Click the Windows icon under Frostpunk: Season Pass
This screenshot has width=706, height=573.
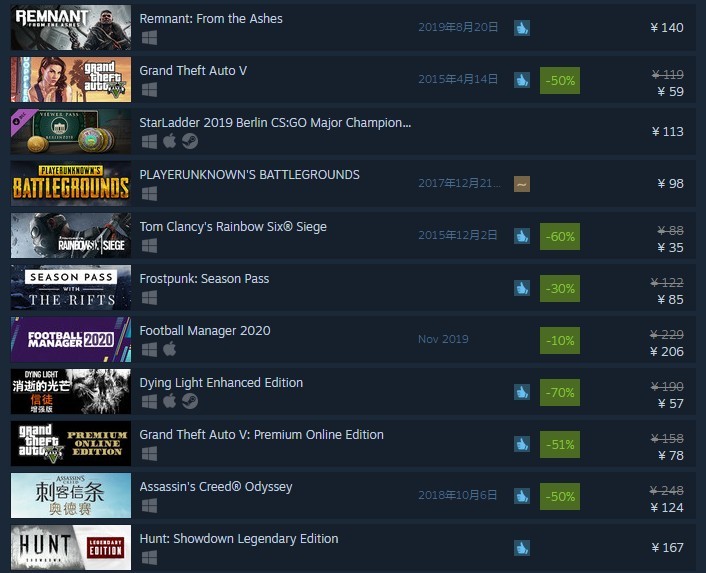pyautogui.click(x=149, y=298)
